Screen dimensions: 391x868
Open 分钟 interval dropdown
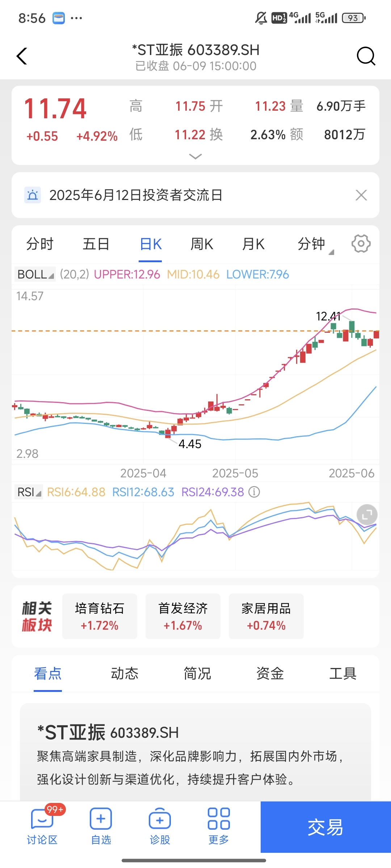pos(315,244)
